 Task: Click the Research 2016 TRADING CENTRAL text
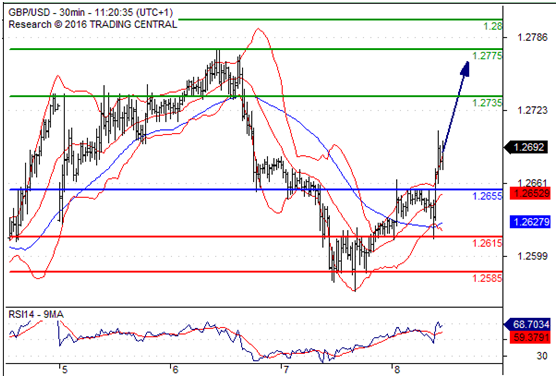(93, 25)
